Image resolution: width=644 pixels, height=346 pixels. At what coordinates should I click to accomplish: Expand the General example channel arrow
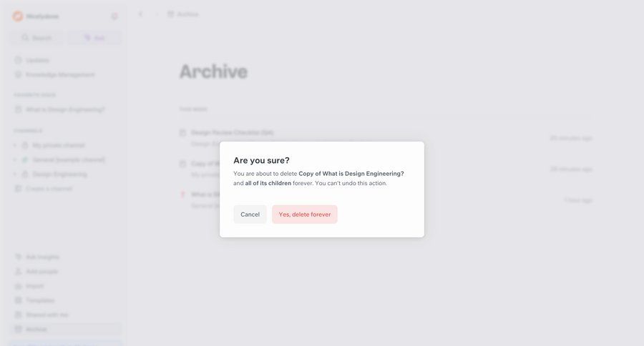coord(16,159)
